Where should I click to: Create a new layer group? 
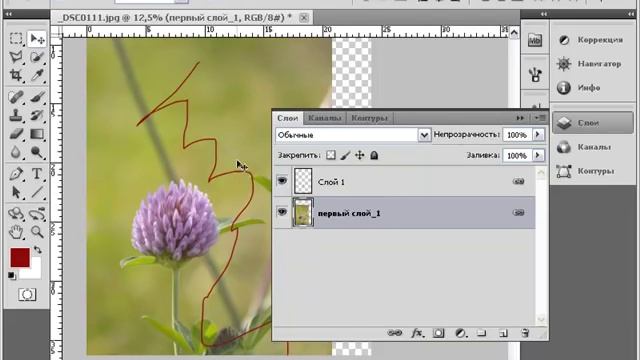(x=482, y=333)
